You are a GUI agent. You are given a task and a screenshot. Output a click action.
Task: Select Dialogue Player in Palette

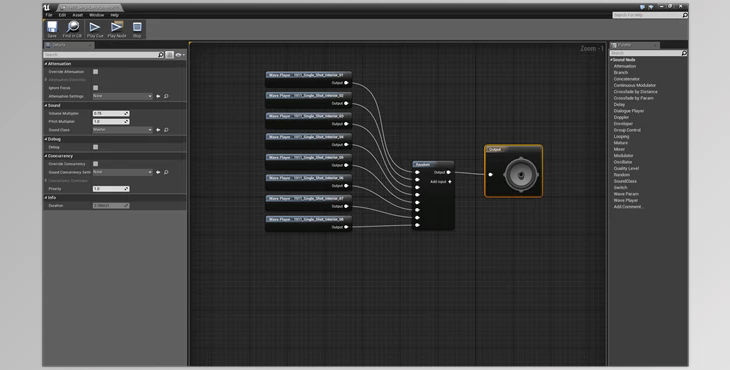coord(629,111)
